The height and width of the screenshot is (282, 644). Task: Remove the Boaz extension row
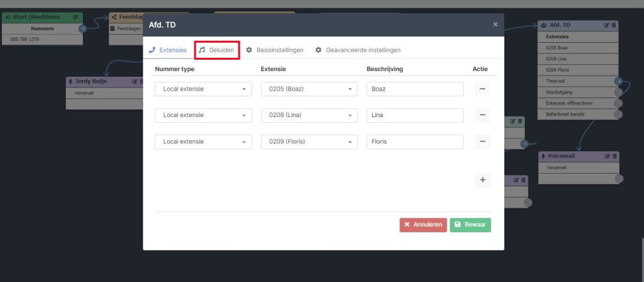pos(482,89)
